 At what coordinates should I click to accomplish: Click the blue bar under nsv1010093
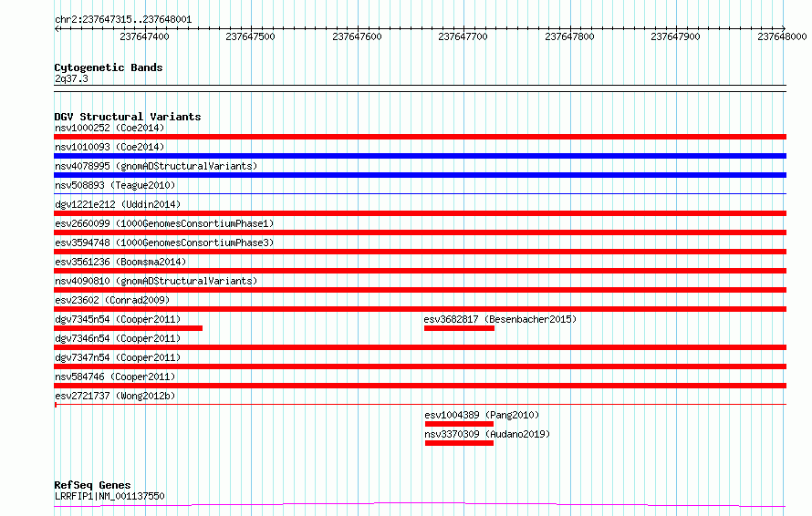pyautogui.click(x=420, y=156)
